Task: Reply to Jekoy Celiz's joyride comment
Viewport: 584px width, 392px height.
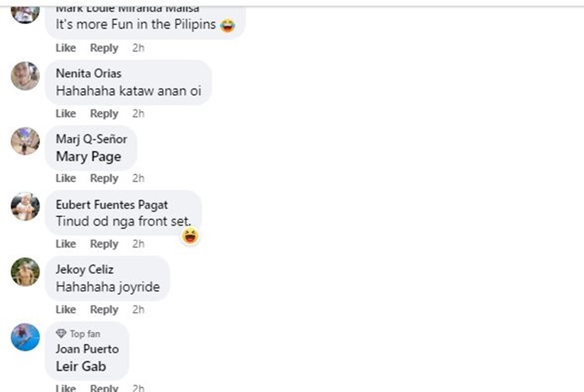Action: coord(104,310)
